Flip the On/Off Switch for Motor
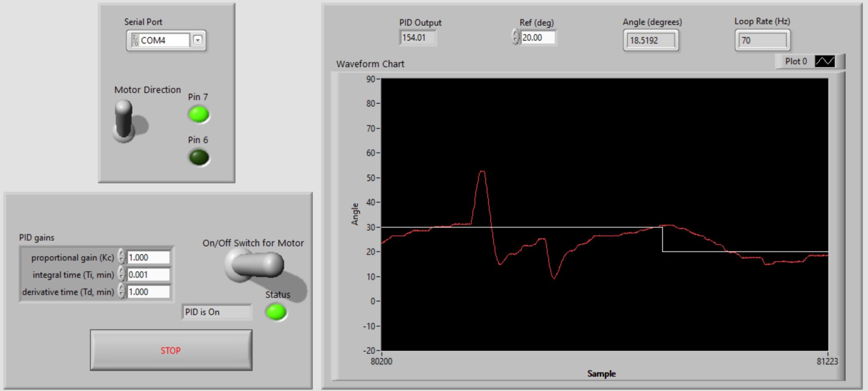 tap(255, 265)
